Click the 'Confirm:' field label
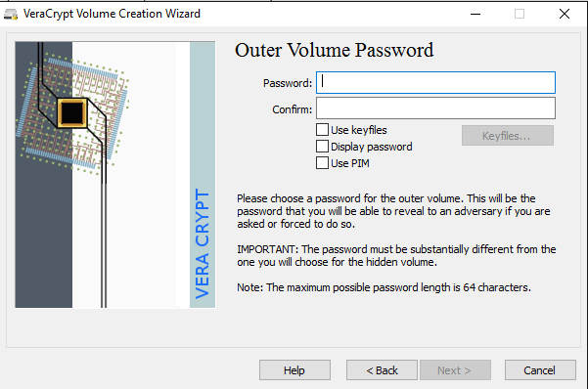Screen dimensions: 588x389 click(x=293, y=109)
